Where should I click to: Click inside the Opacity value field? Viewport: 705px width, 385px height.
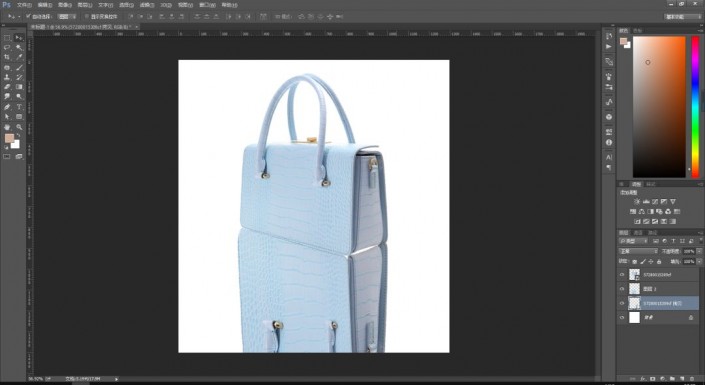(689, 251)
